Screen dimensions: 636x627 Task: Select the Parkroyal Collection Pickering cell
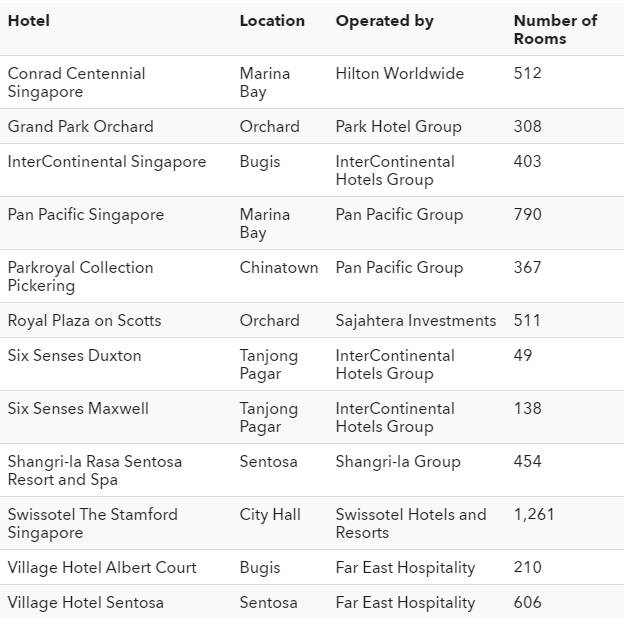(x=80, y=276)
